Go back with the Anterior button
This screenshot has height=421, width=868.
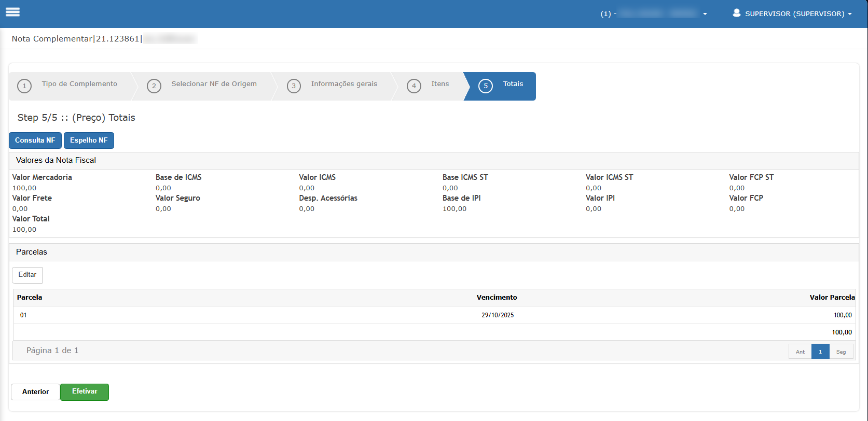tap(35, 392)
